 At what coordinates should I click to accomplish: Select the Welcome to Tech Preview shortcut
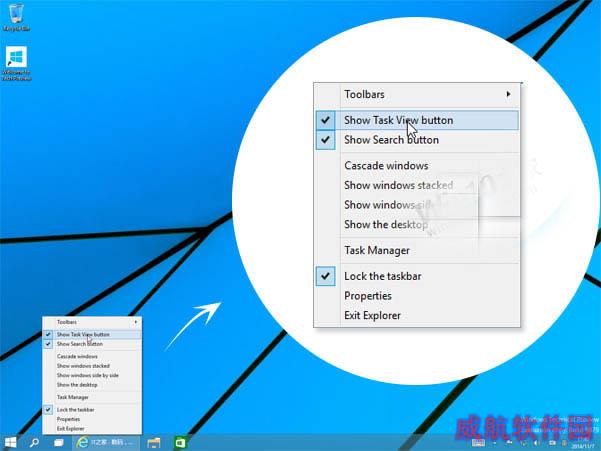[16, 64]
